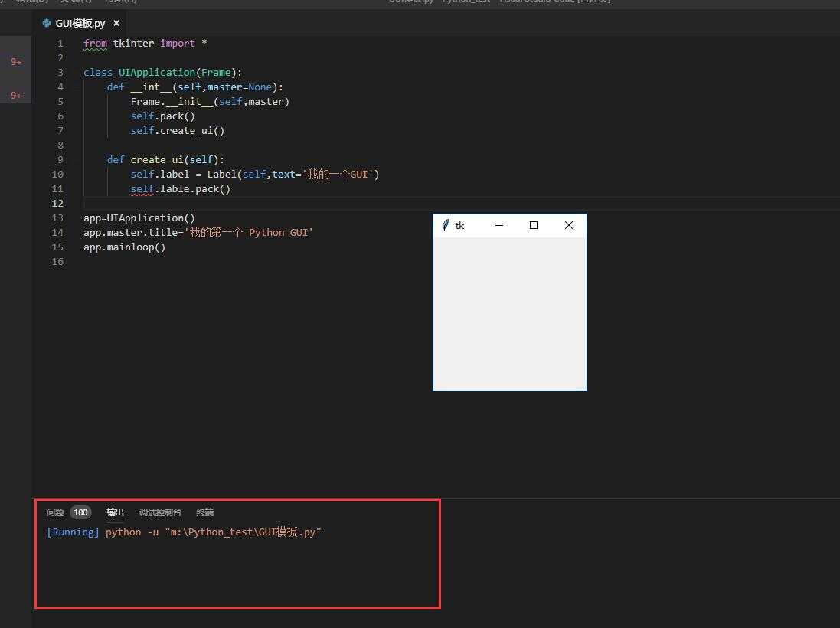840x628 pixels.
Task: Click the first 9+ badge in activity bar
Action: [16, 62]
